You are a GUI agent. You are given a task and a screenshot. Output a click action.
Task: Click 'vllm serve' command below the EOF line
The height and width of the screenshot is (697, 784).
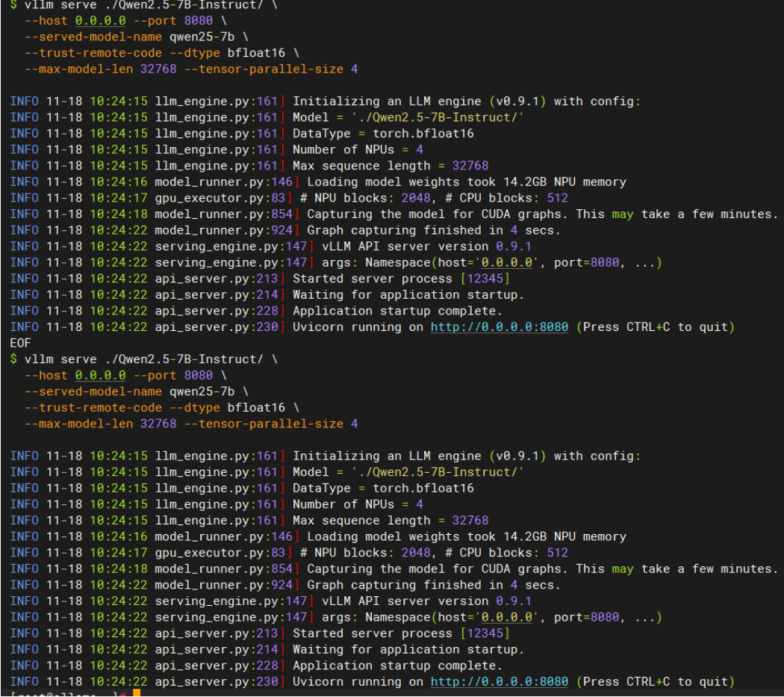tap(60, 360)
